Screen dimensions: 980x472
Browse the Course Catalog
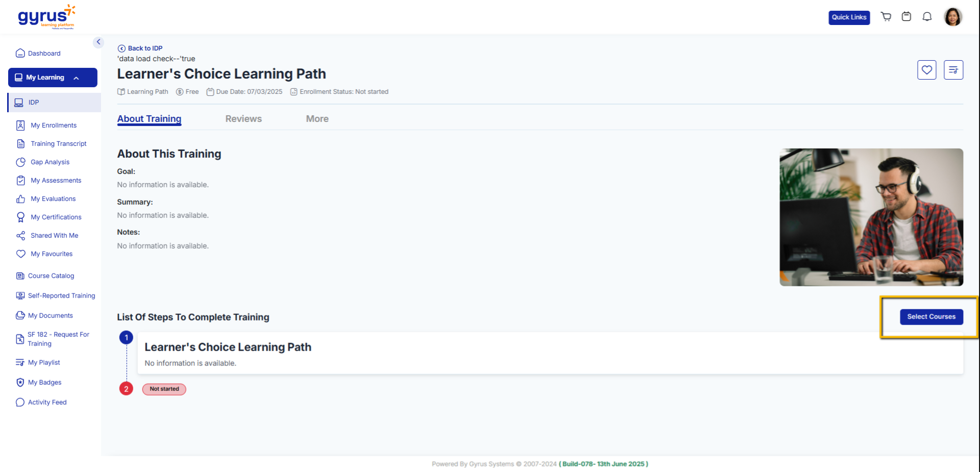[x=45, y=276]
